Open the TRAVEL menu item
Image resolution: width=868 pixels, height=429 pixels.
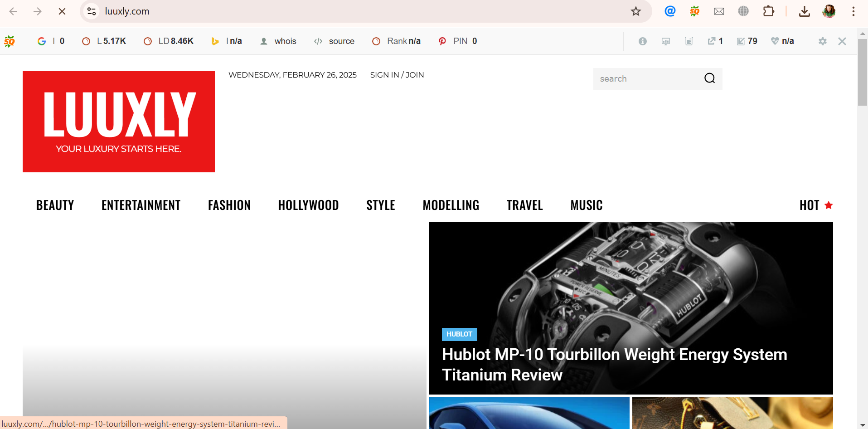coord(525,205)
